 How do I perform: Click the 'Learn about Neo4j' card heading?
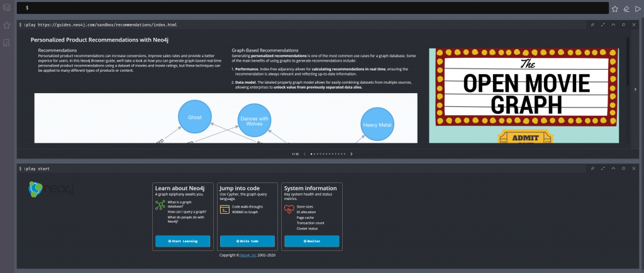pyautogui.click(x=180, y=188)
